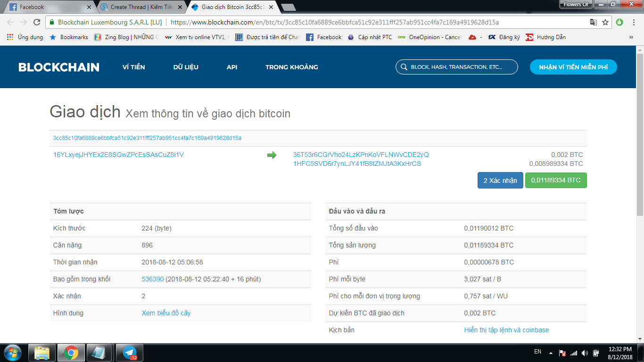Open the Ứng dụng apps shortcut
Viewport: 644px width, 362px height.
point(25,37)
